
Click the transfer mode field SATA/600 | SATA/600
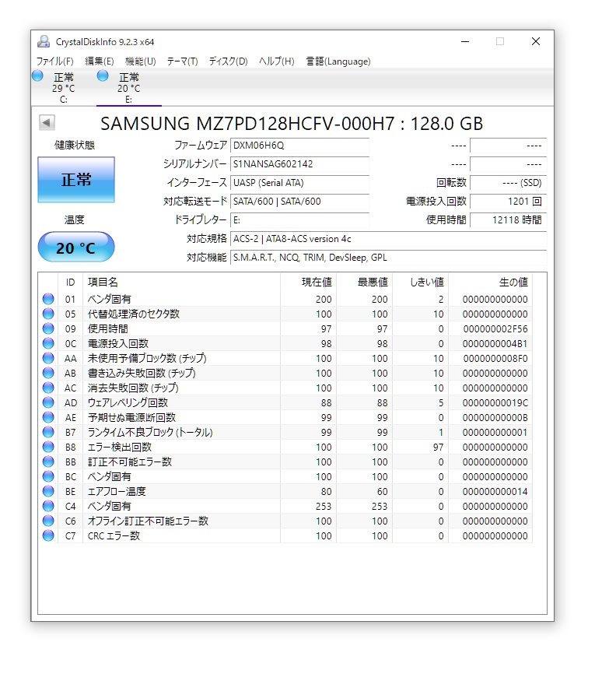[300, 202]
